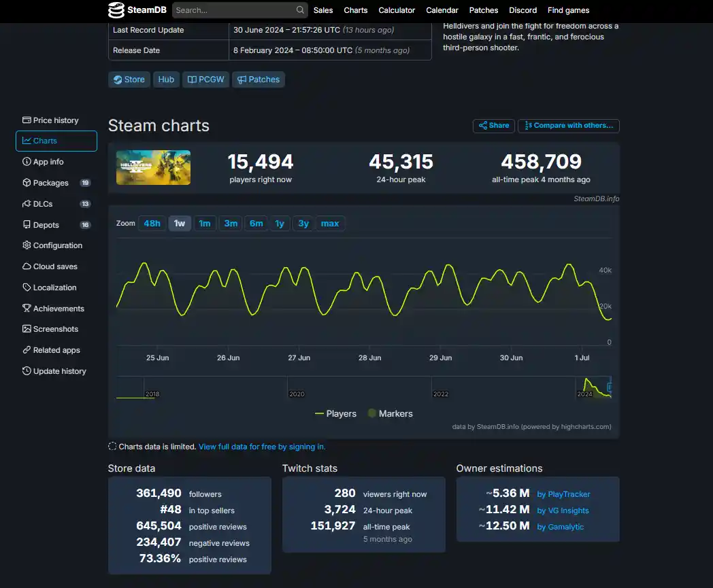This screenshot has width=713, height=588.
Task: Click the search magnifier icon
Action: [300, 10]
